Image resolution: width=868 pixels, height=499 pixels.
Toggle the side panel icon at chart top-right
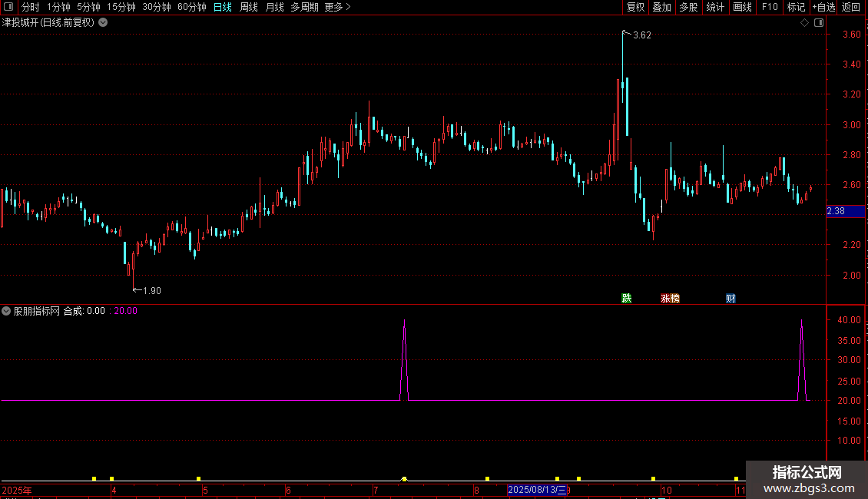click(819, 23)
